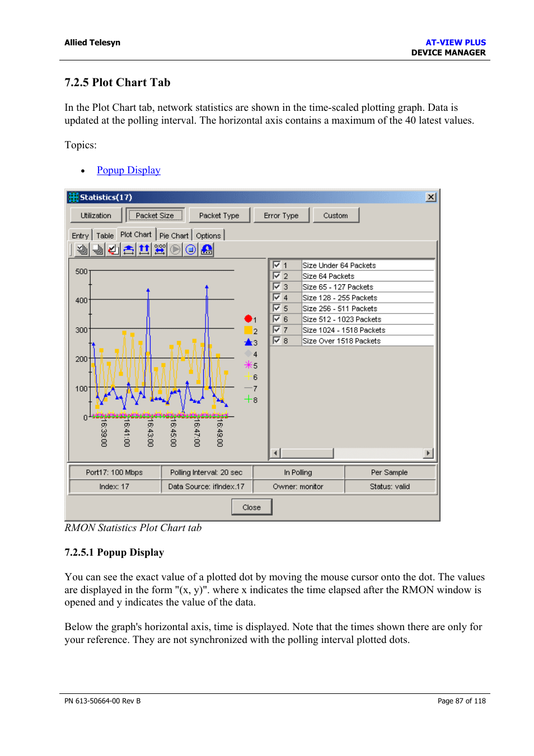Click the last toolbar icon, blue figure
Viewport: 534px width, 756px height.
pyautogui.click(x=207, y=250)
